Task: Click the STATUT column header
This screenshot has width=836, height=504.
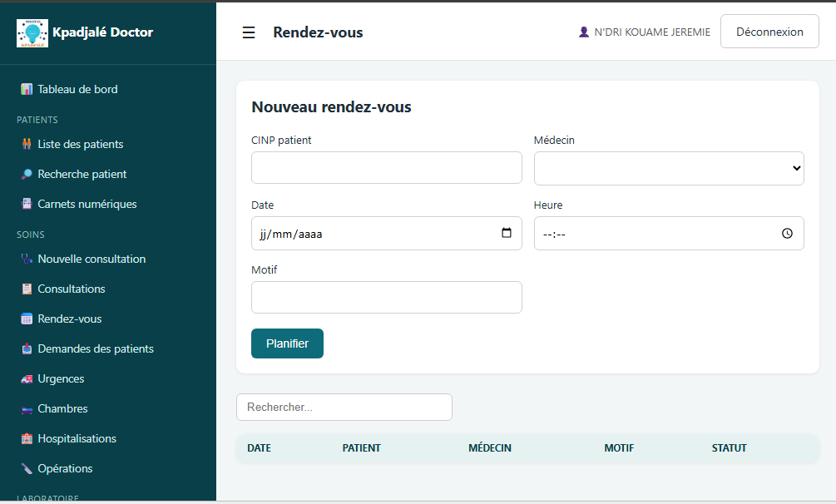Action: pos(730,448)
